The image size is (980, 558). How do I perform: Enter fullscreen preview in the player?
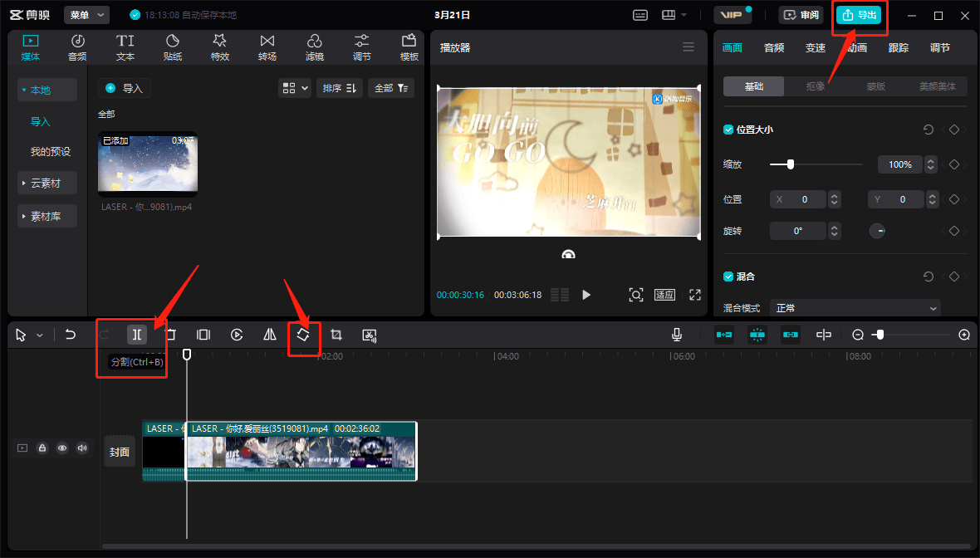695,295
